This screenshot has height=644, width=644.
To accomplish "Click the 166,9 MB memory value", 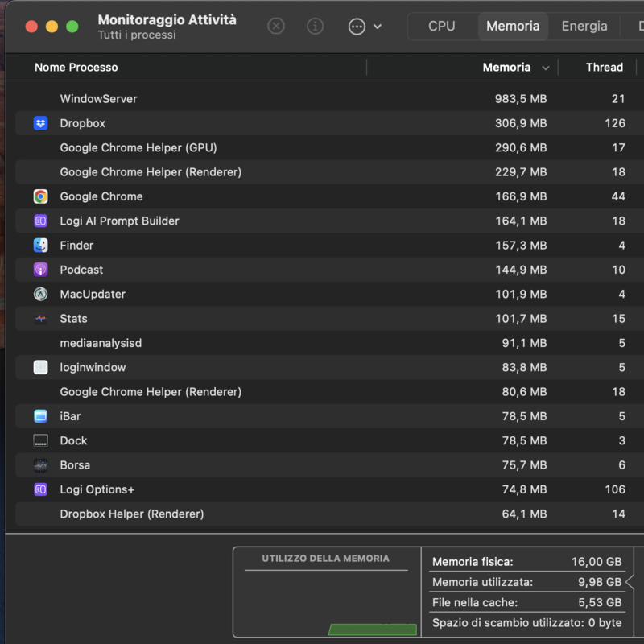I will tap(521, 196).
